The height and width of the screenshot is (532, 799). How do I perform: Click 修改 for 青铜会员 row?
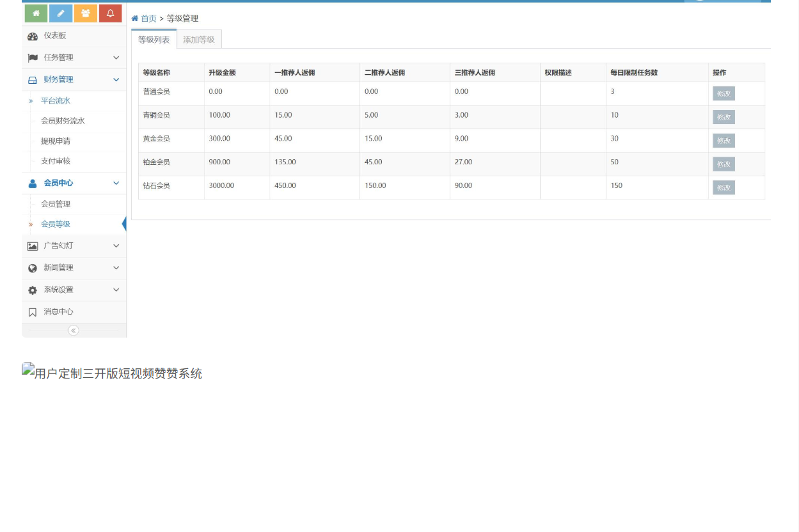(724, 117)
